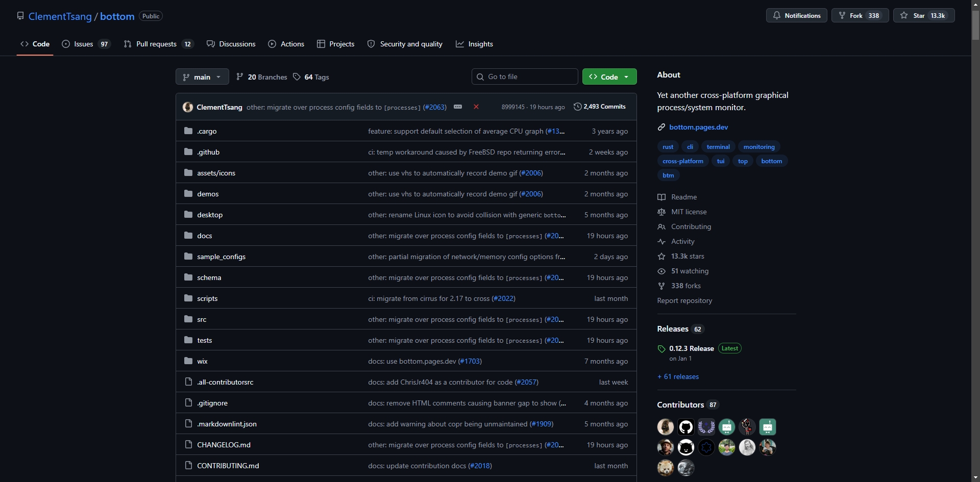
Task: Open the Actions tab
Action: point(286,44)
